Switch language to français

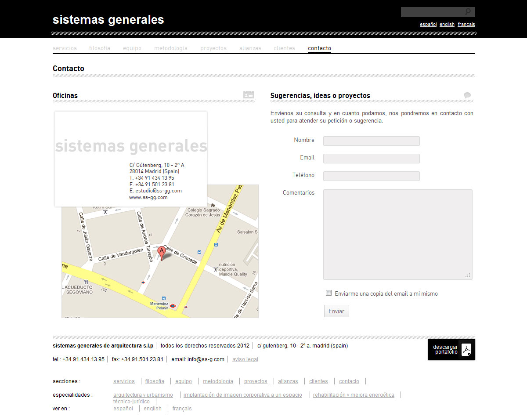(466, 24)
